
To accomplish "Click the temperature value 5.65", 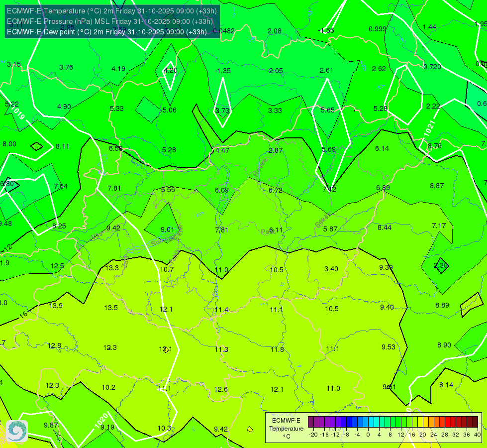I will tap(328, 110).
